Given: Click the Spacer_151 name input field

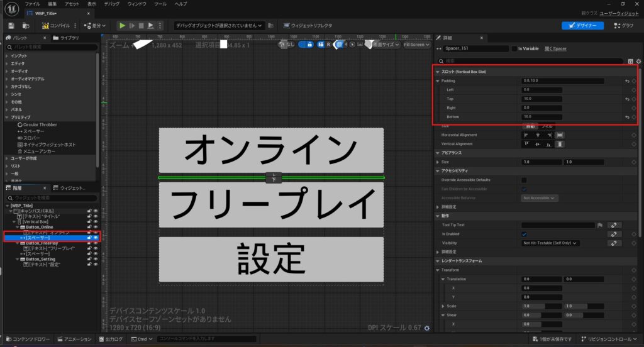Looking at the screenshot, I should click(475, 48).
